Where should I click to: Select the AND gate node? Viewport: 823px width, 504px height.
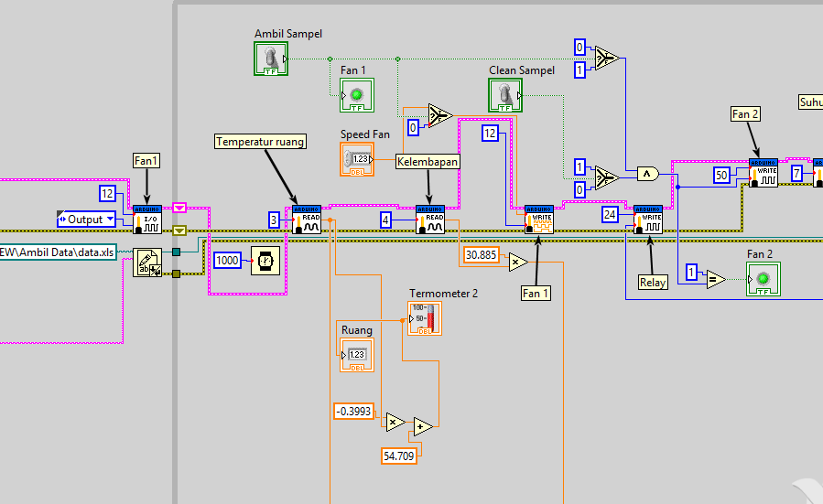pos(648,174)
